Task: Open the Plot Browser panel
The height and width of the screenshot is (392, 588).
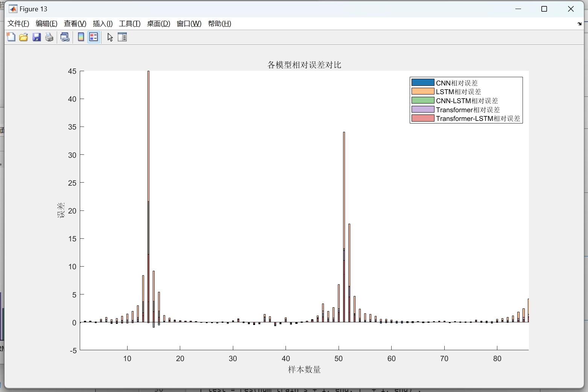Action: 122,37
